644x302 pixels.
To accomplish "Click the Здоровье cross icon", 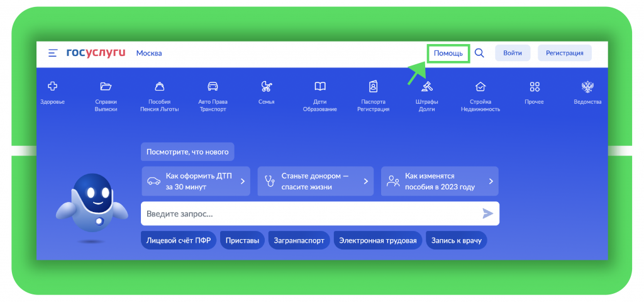I will point(53,86).
